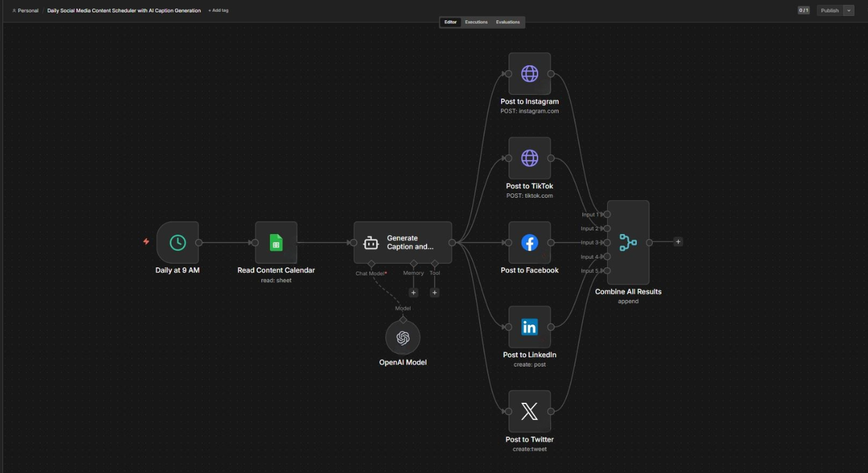868x473 pixels.
Task: Open the Daily at 9 AM schedule trigger node
Action: coord(176,243)
